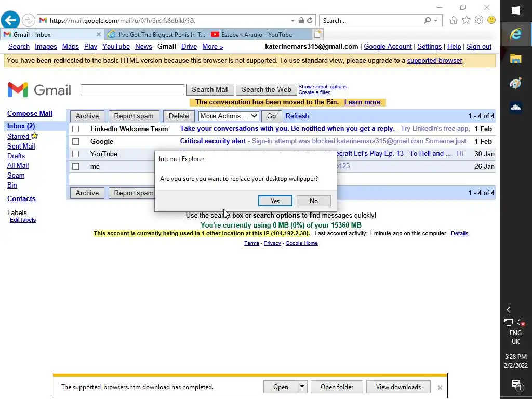Open the address bar autocomplete dropdown arrow
This screenshot has width=532, height=399.
click(292, 21)
